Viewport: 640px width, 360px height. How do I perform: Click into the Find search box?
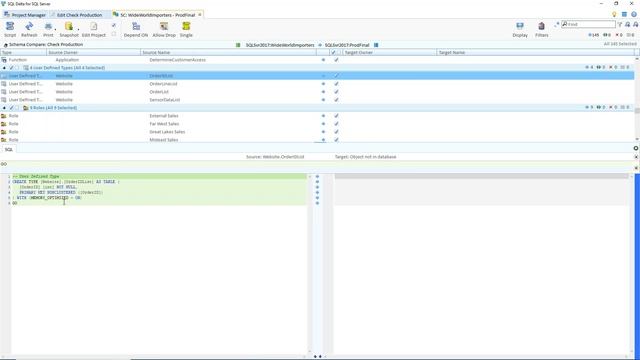coord(588,24)
